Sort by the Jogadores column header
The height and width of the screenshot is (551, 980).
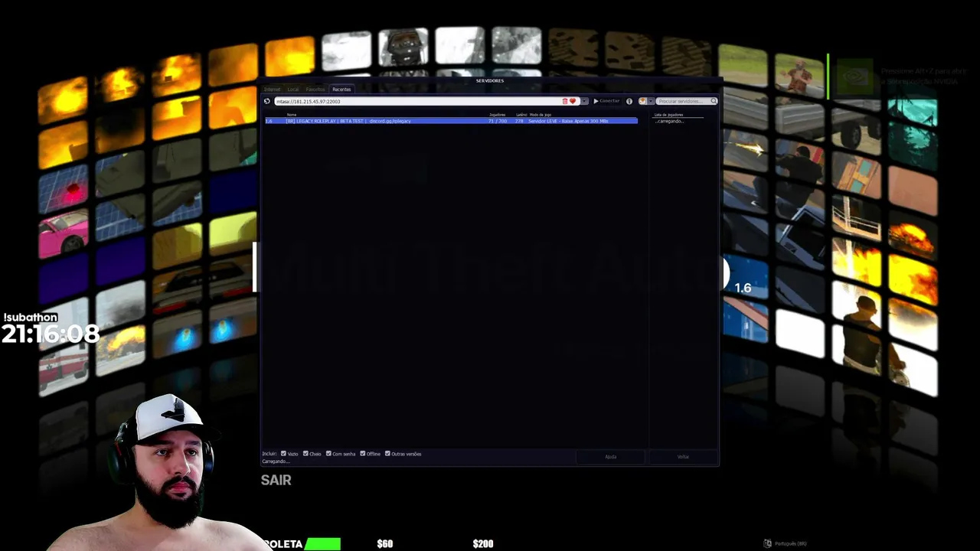[498, 115]
